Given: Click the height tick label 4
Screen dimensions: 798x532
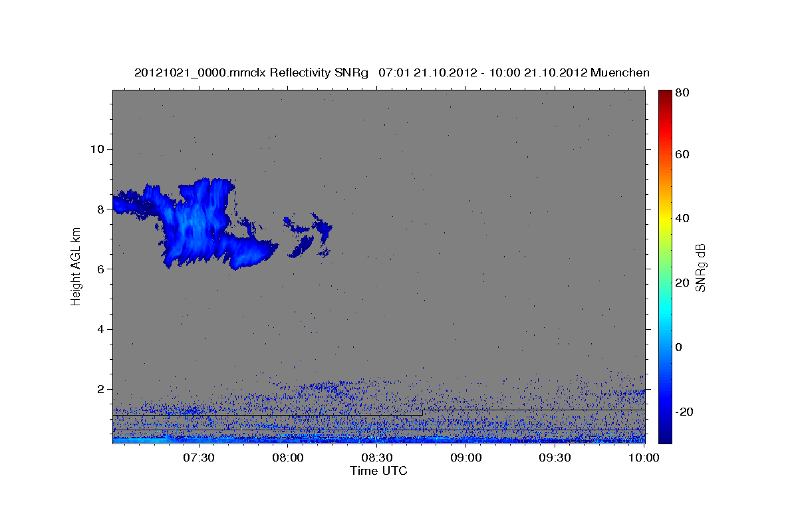Looking at the screenshot, I should click(102, 329).
